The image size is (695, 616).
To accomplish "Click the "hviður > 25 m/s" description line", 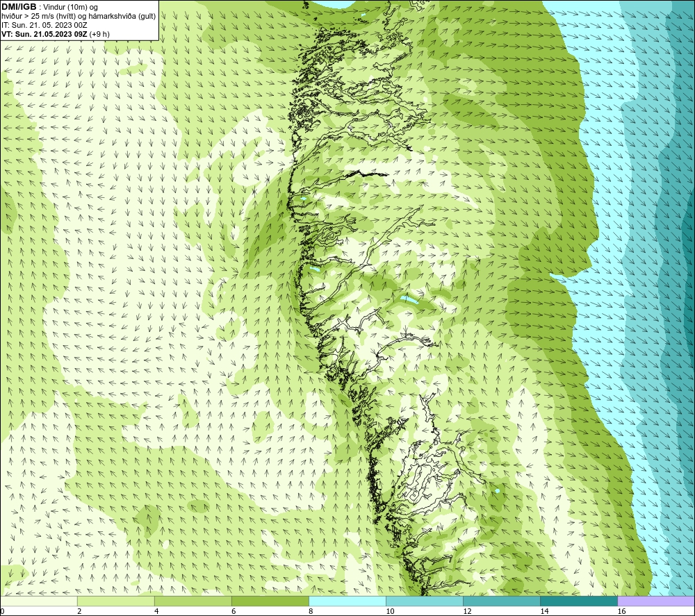I will [x=79, y=17].
